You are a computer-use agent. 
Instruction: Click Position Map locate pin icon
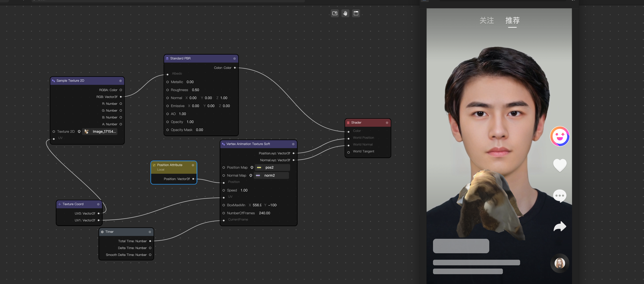tap(252, 168)
